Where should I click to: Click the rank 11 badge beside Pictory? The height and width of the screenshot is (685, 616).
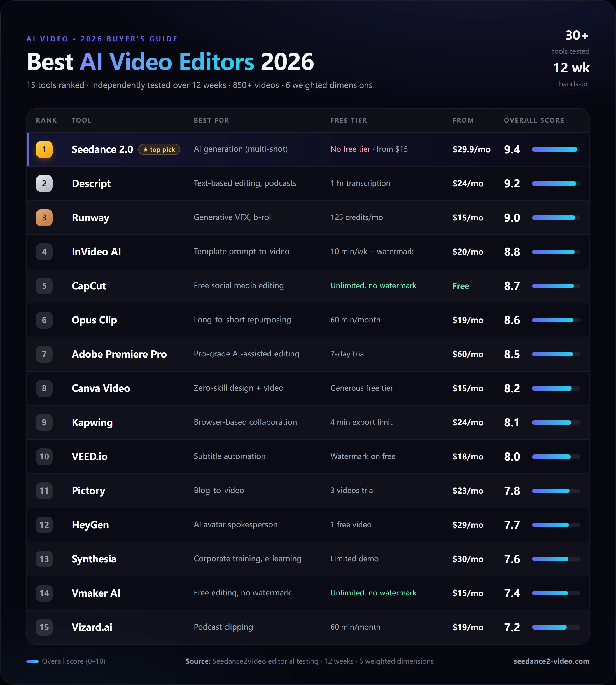tap(44, 491)
